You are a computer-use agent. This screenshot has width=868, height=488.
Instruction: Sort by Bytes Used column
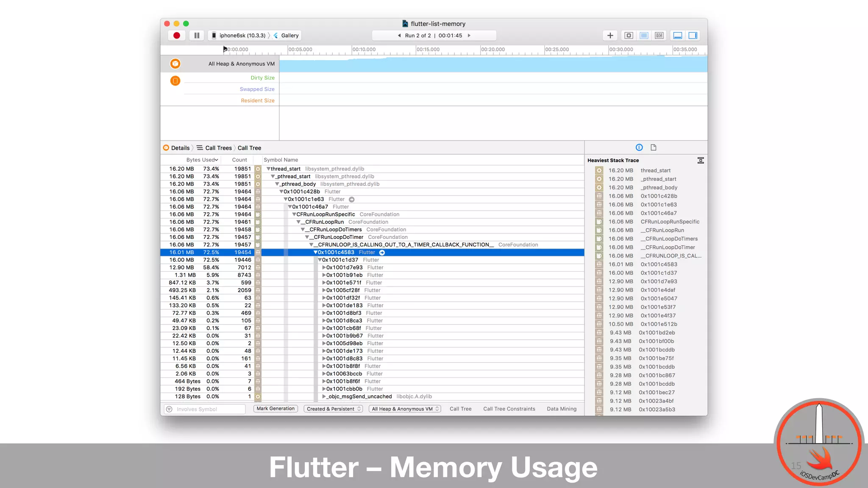tap(202, 160)
